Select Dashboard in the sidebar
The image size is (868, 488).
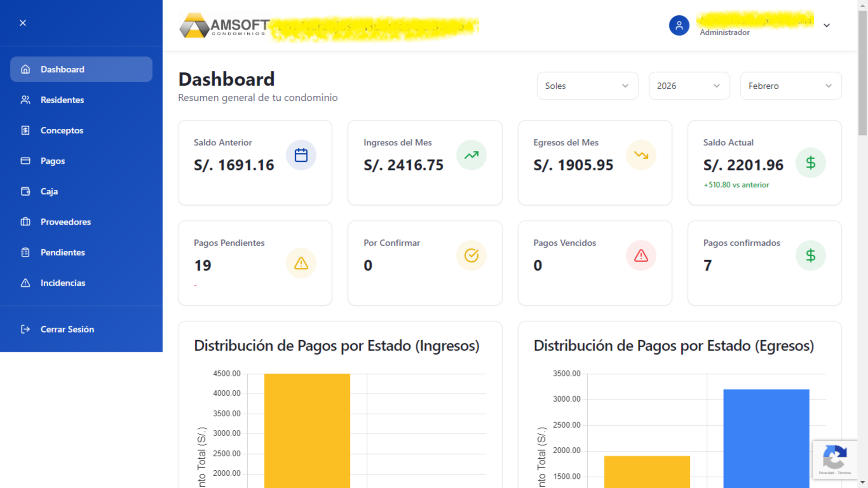(x=62, y=69)
